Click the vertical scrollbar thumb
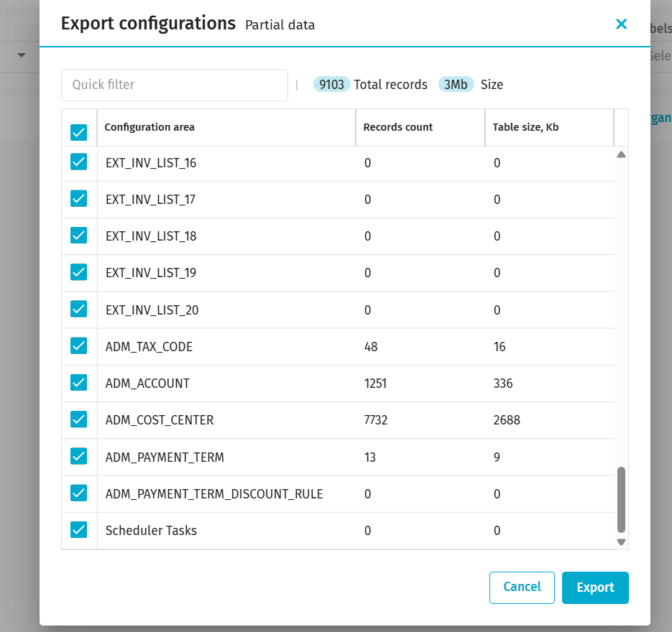Screen dimensions: 672x632 coord(622,499)
